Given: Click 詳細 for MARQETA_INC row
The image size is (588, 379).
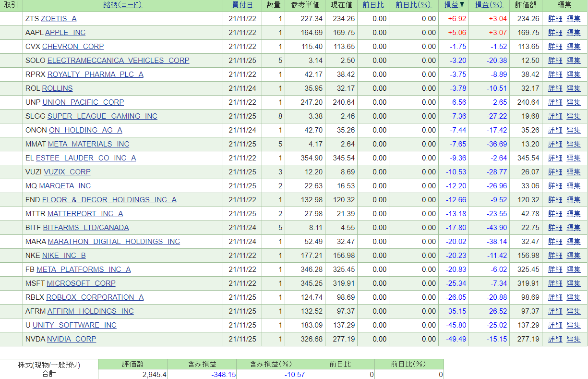Looking at the screenshot, I should [555, 186].
